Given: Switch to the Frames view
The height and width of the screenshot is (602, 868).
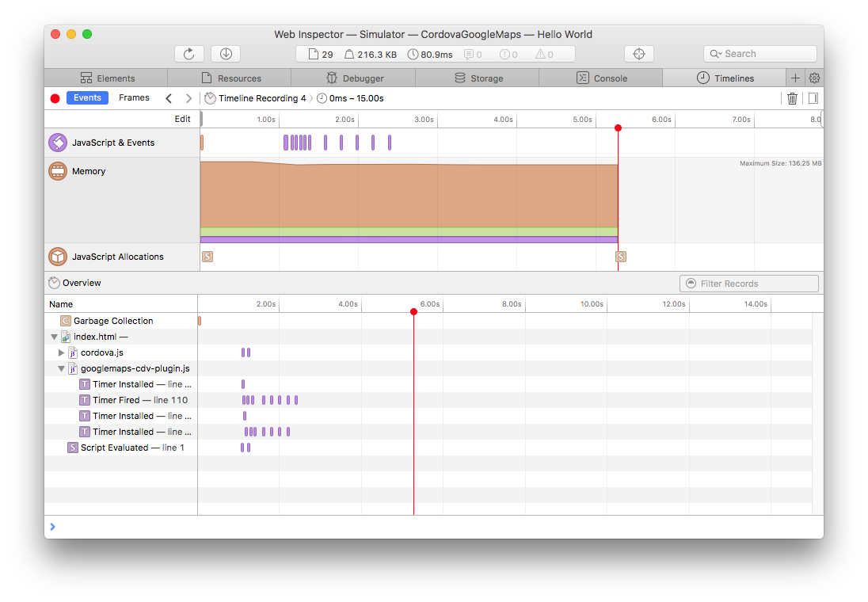Looking at the screenshot, I should (134, 97).
